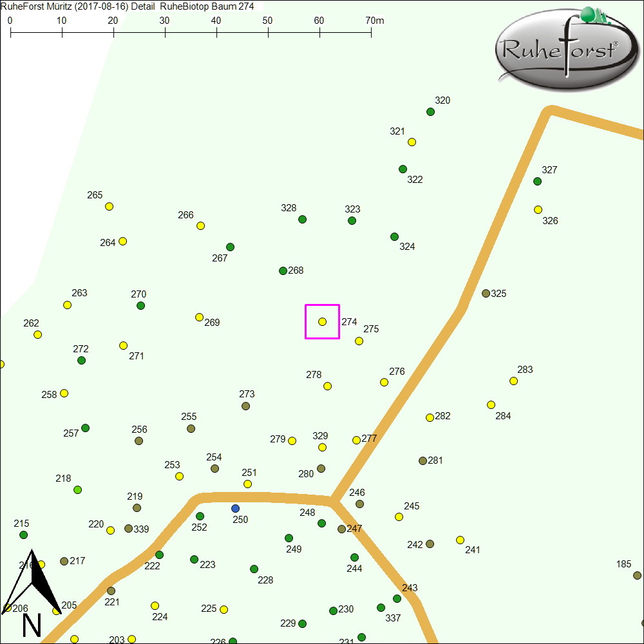Viewport: 644px width, 644px height.
Task: Click yellow tree marker 283
Action: click(x=514, y=381)
